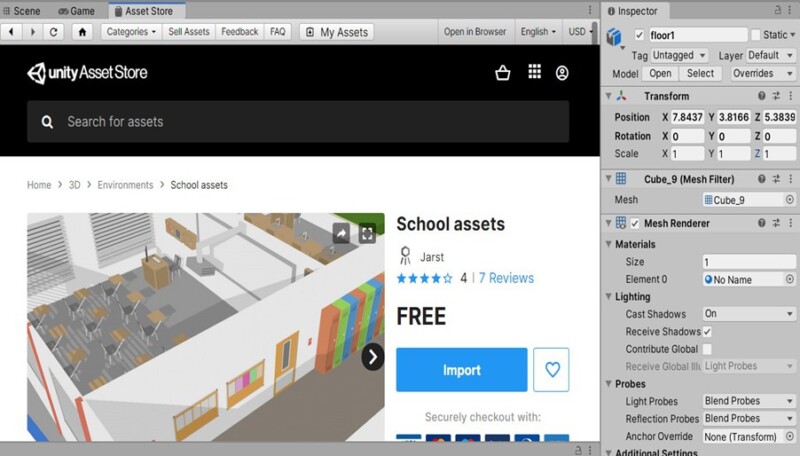Open the USD currency dropdown
The image size is (800, 456).
coord(580,32)
